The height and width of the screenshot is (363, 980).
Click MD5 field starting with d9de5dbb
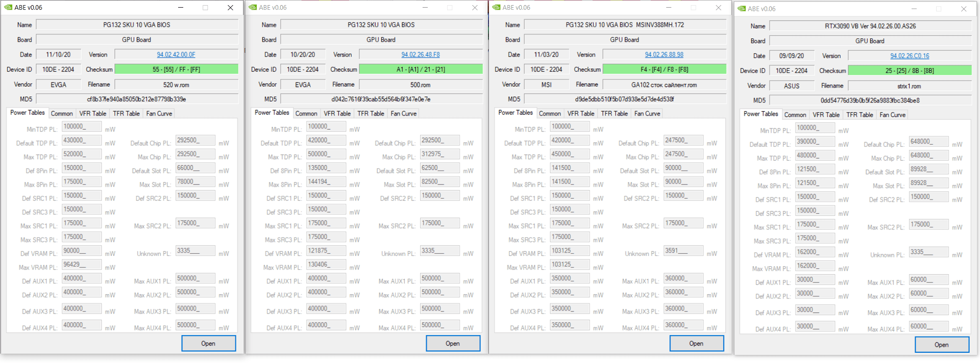pos(625,99)
